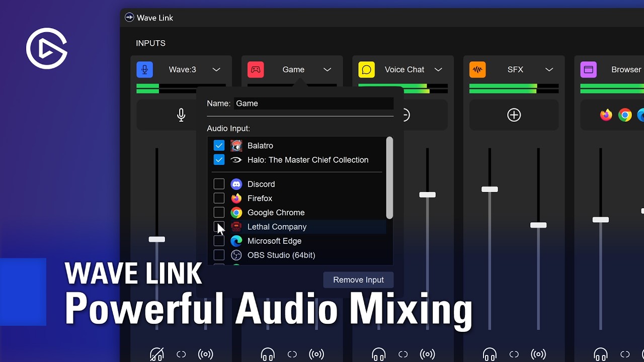
Task: Mute headphones monitor for the Game channel
Action: tap(268, 354)
